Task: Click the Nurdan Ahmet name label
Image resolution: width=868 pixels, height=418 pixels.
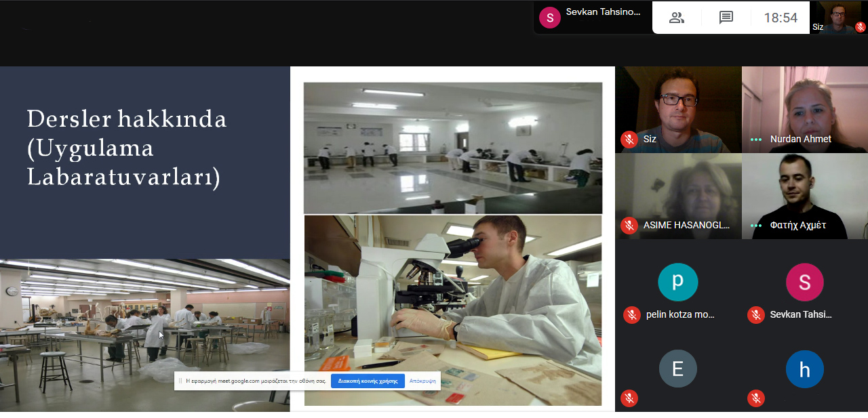Action: point(801,140)
